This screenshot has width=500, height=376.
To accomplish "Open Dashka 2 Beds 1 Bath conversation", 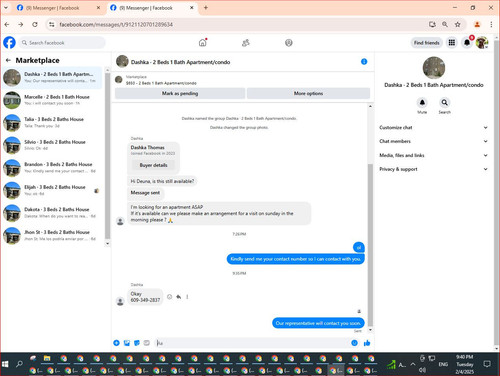I will 53,77.
